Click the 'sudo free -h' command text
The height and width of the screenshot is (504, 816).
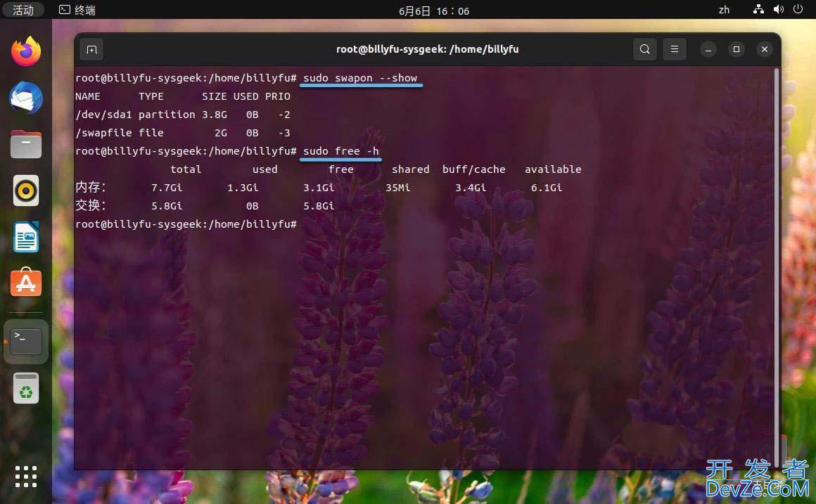[x=341, y=151]
